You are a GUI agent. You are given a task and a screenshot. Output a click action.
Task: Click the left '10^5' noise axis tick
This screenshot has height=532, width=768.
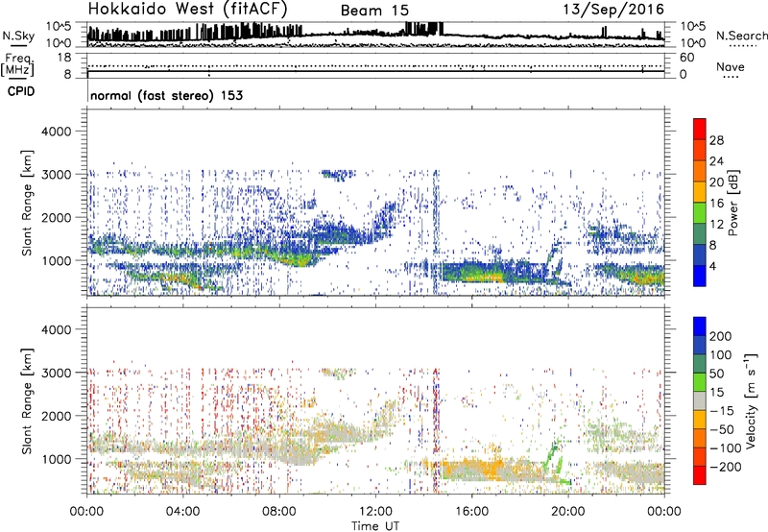click(59, 27)
